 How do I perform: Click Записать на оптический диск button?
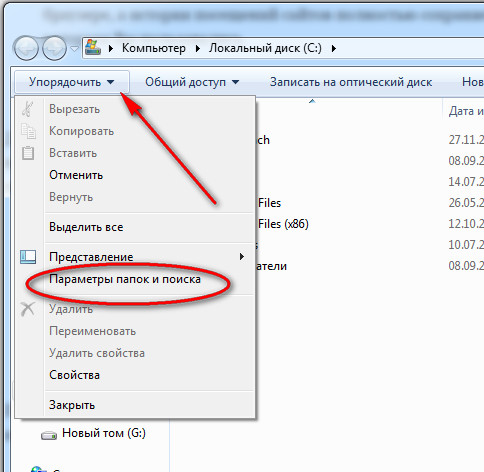[351, 82]
